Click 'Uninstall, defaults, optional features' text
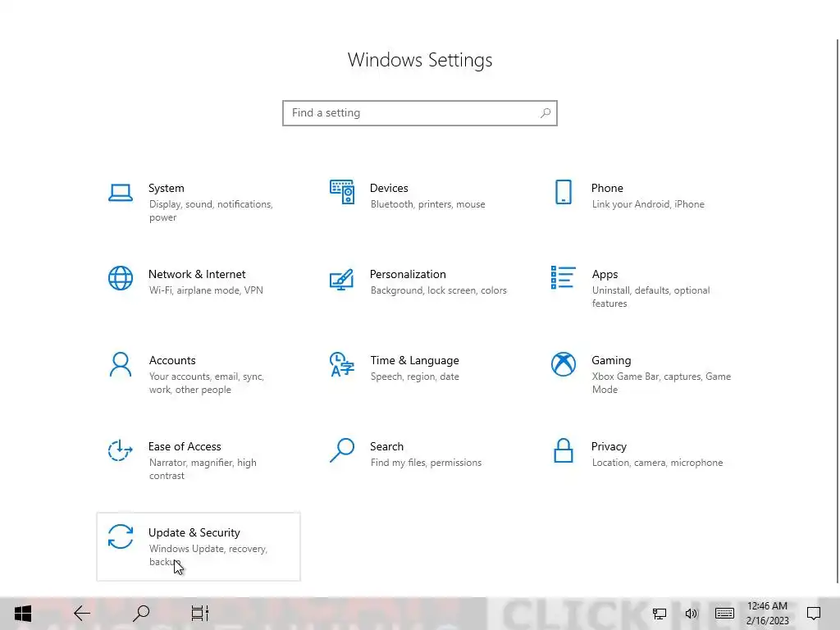 (x=651, y=297)
